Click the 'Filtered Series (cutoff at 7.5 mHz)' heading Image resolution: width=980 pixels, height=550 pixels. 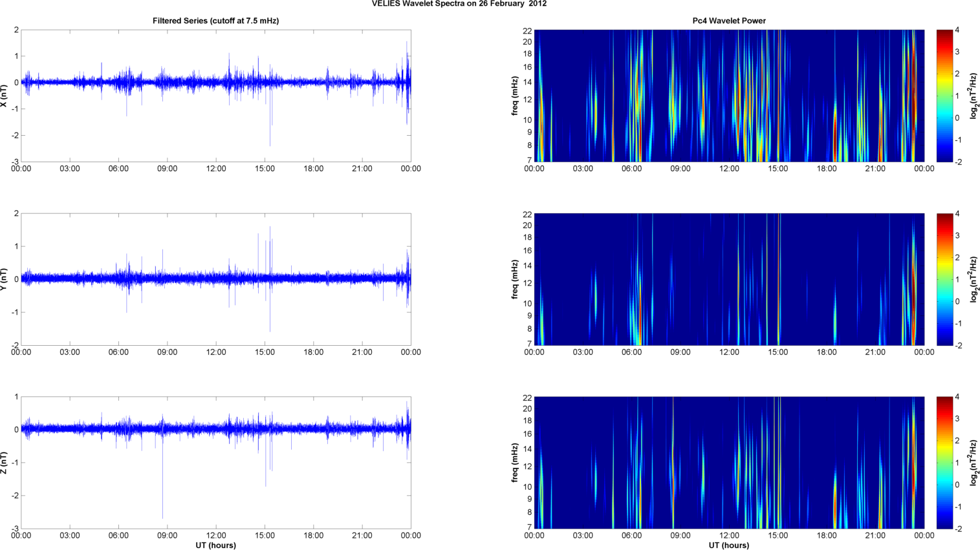pos(215,21)
